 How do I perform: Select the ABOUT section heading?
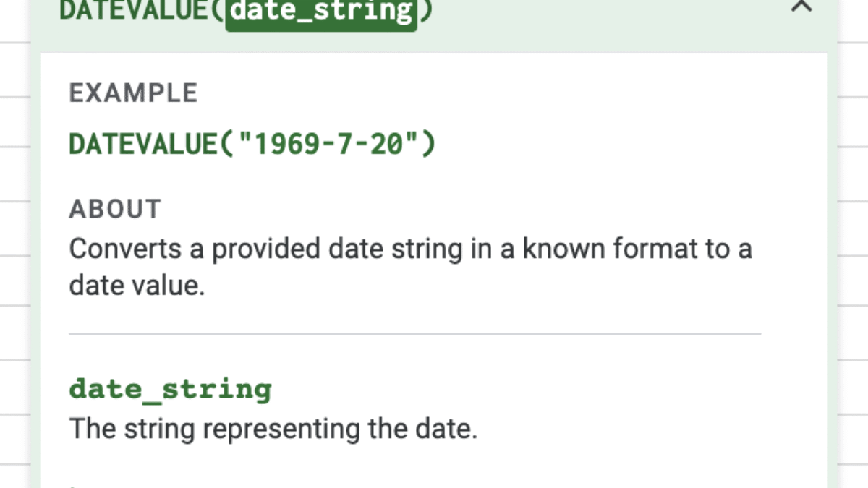click(x=115, y=209)
